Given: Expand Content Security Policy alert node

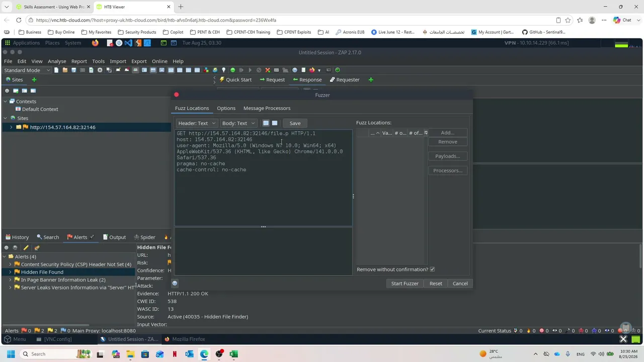Looking at the screenshot, I should [x=10, y=264].
